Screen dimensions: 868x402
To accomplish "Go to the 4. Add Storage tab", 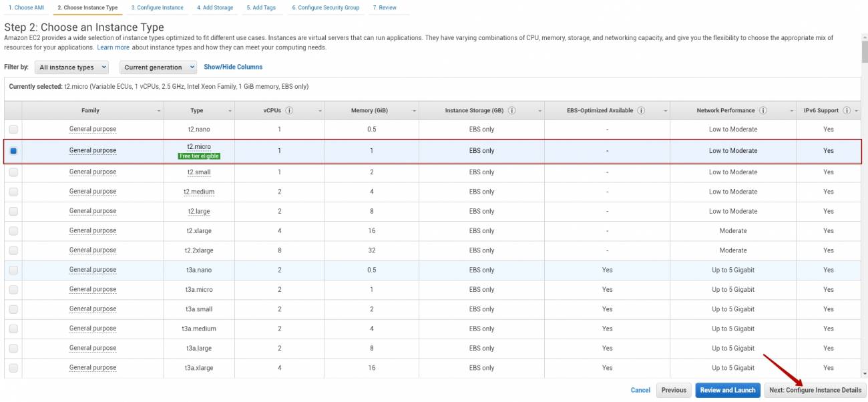I will [x=215, y=8].
